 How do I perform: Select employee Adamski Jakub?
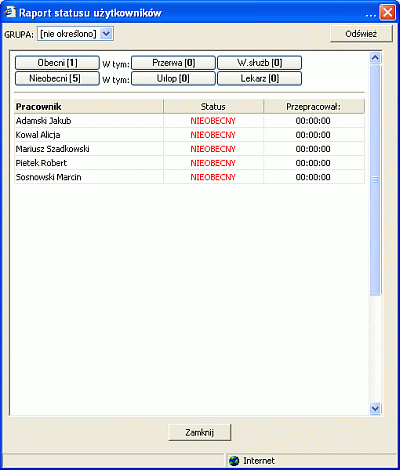44,121
